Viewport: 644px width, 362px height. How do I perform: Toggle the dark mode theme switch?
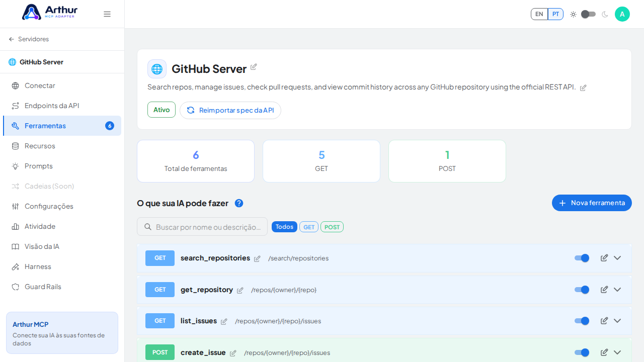pos(588,14)
